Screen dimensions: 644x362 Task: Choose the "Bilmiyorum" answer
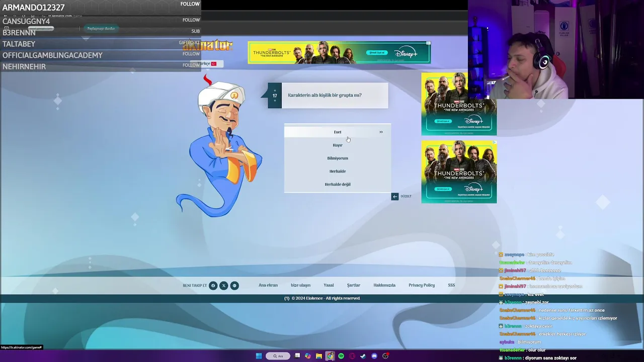(338, 158)
